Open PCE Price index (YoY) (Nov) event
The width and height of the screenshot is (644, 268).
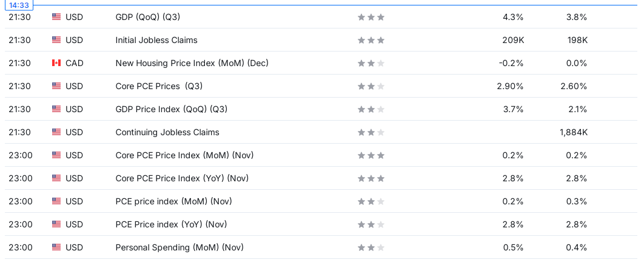tap(171, 224)
